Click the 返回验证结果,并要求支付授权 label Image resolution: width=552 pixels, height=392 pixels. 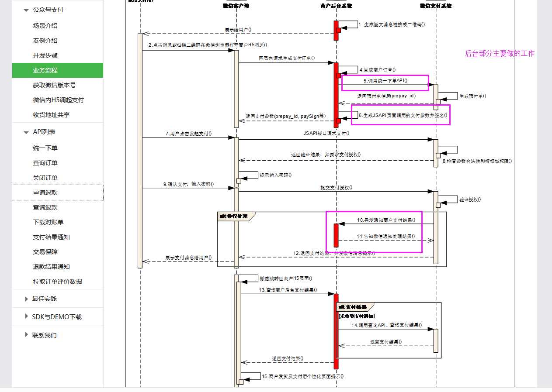(326, 155)
